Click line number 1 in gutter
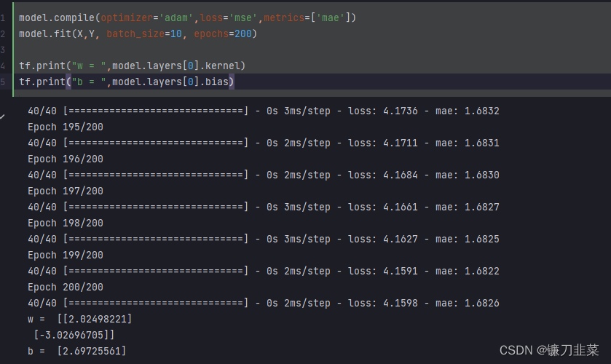 coord(3,18)
